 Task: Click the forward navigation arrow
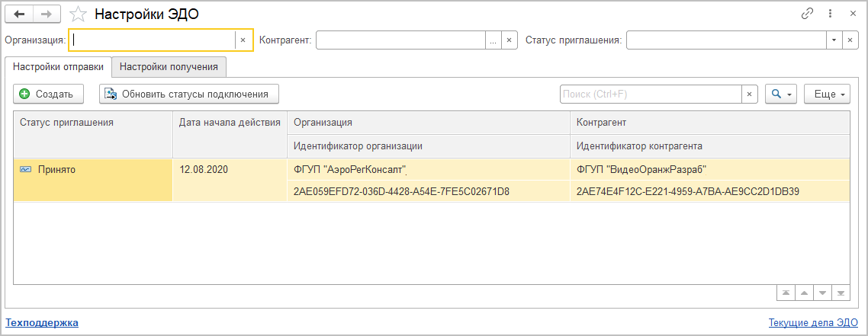coord(47,14)
